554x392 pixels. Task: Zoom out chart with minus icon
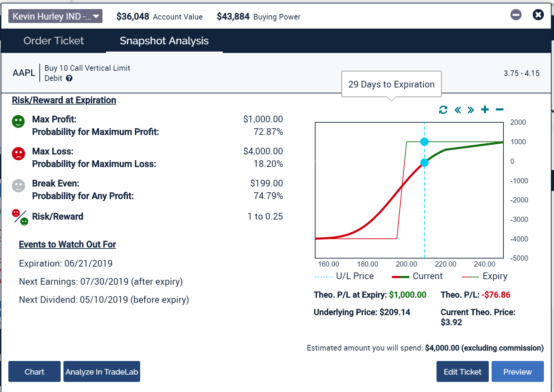click(x=499, y=110)
